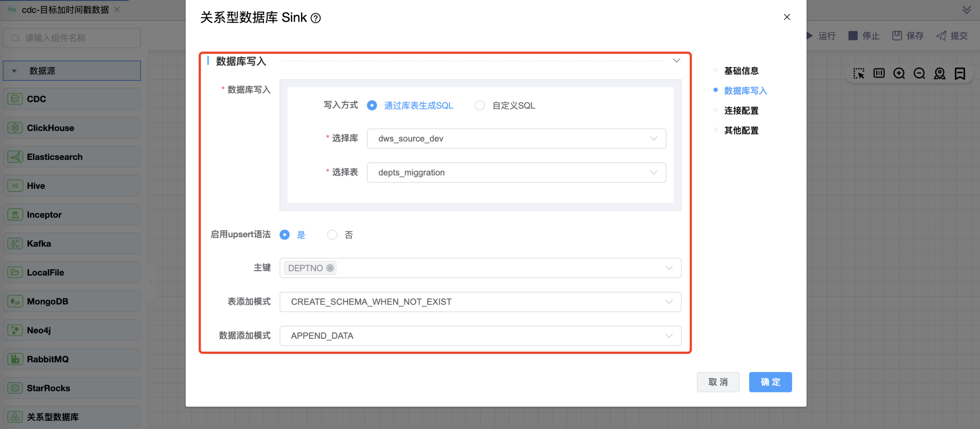This screenshot has width=980, height=429.
Task: Remove the DEPTNO primary key tag
Action: (x=330, y=268)
